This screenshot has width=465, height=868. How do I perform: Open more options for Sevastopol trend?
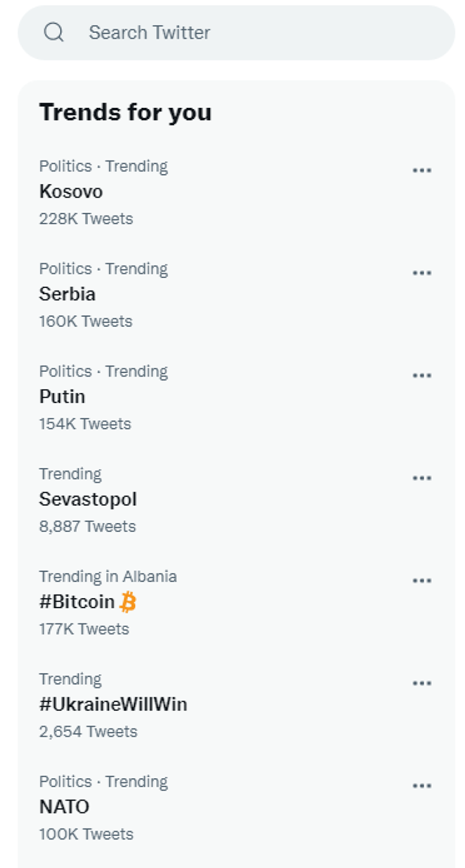tap(422, 478)
